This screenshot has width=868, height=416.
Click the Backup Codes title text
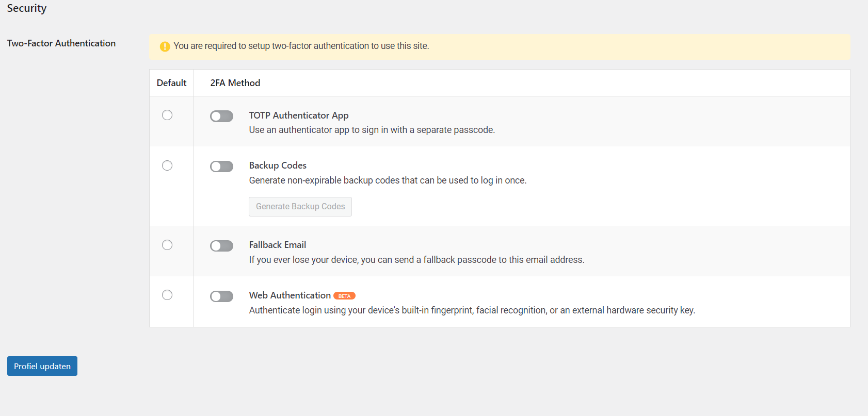278,165
